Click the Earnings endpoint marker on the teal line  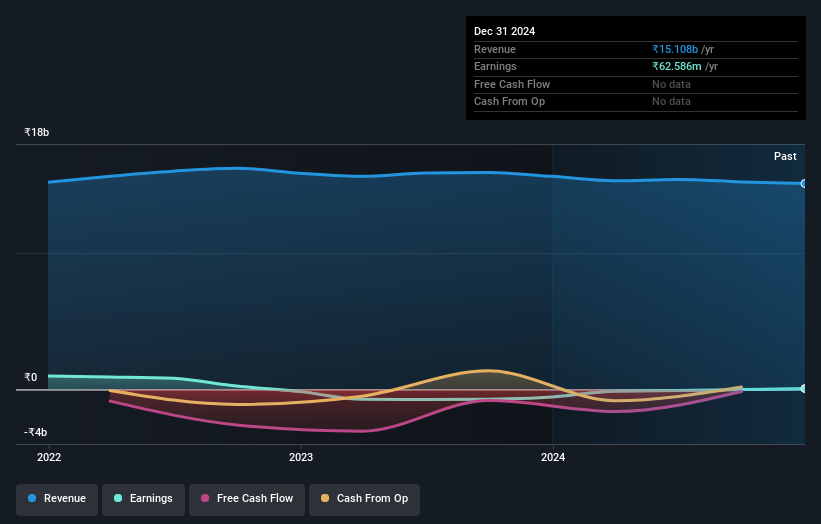click(804, 388)
